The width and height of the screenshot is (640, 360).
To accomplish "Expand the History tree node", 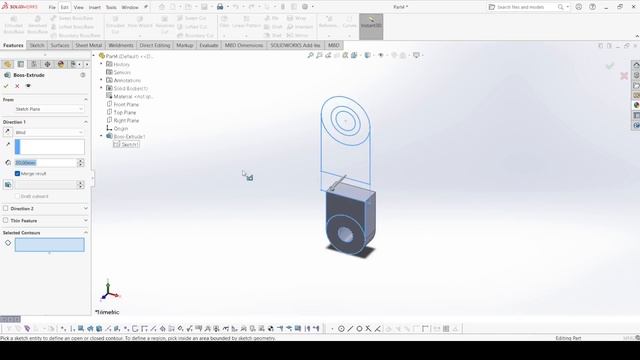I will pyautogui.click(x=102, y=64).
